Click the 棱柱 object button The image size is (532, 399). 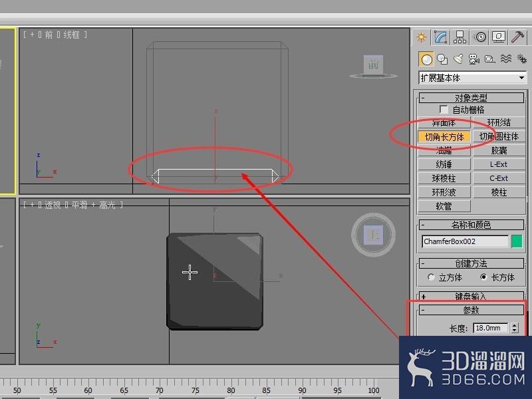499,192
